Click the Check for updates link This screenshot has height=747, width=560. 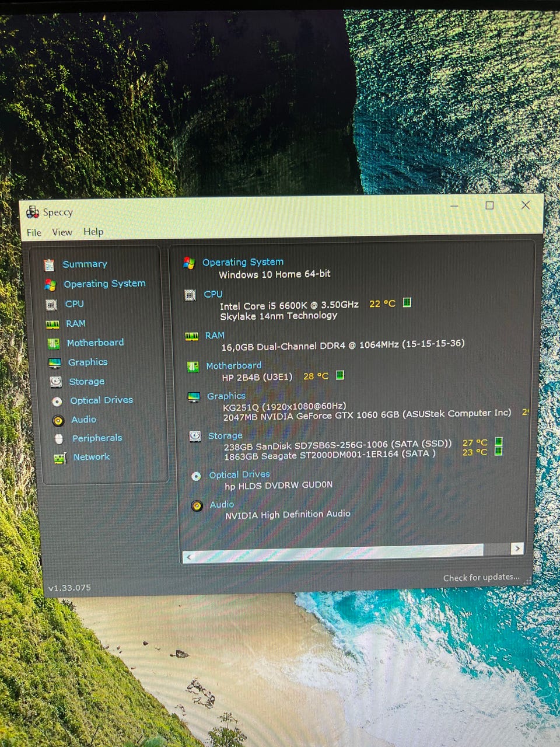(481, 577)
